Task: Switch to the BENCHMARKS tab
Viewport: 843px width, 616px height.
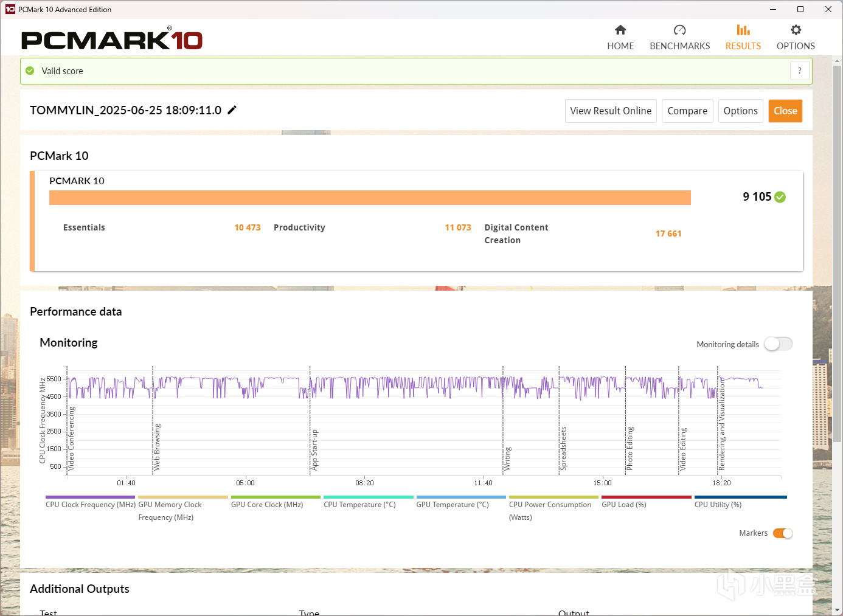Action: (679, 38)
